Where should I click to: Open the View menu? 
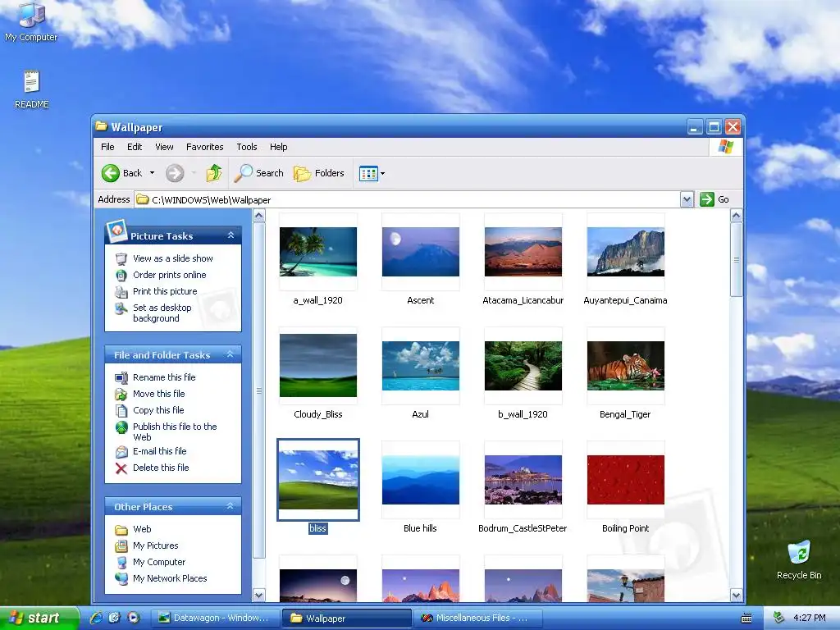[164, 147]
